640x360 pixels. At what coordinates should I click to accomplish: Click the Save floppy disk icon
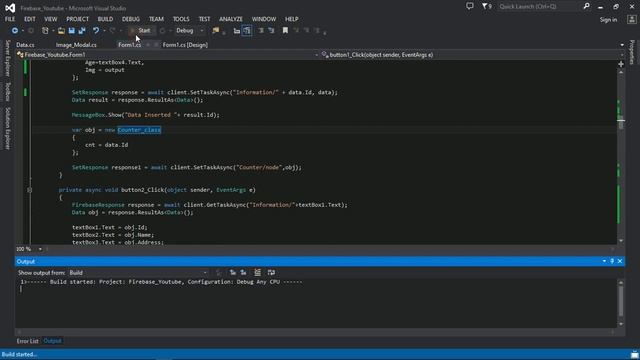coord(71,31)
